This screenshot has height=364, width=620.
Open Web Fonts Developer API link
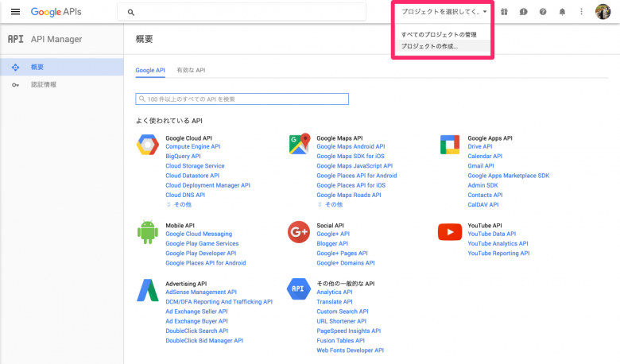pos(351,350)
